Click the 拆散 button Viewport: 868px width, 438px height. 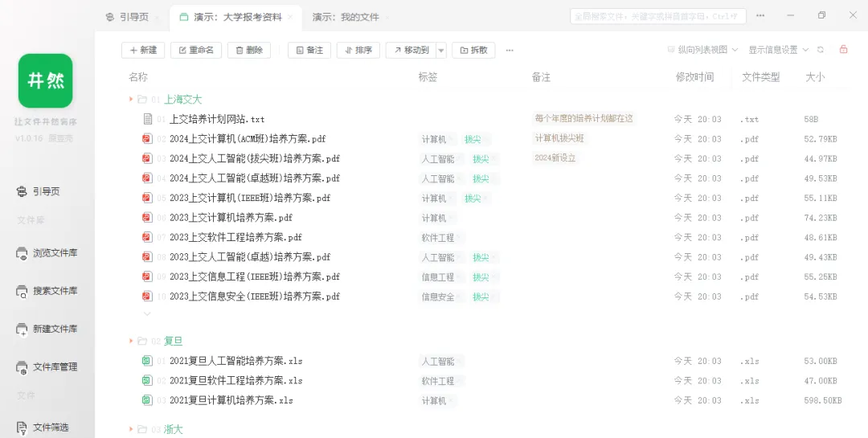point(473,51)
